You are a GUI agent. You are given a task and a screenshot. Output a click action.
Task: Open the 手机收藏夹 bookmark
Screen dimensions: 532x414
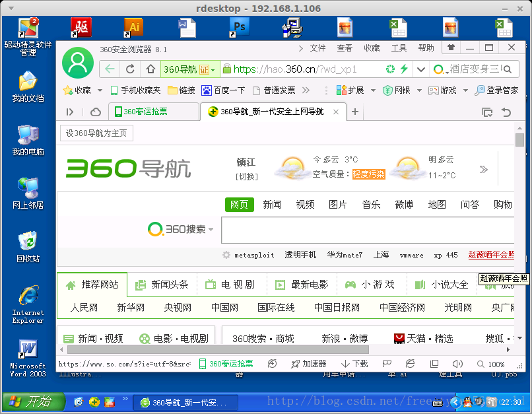tap(135, 90)
